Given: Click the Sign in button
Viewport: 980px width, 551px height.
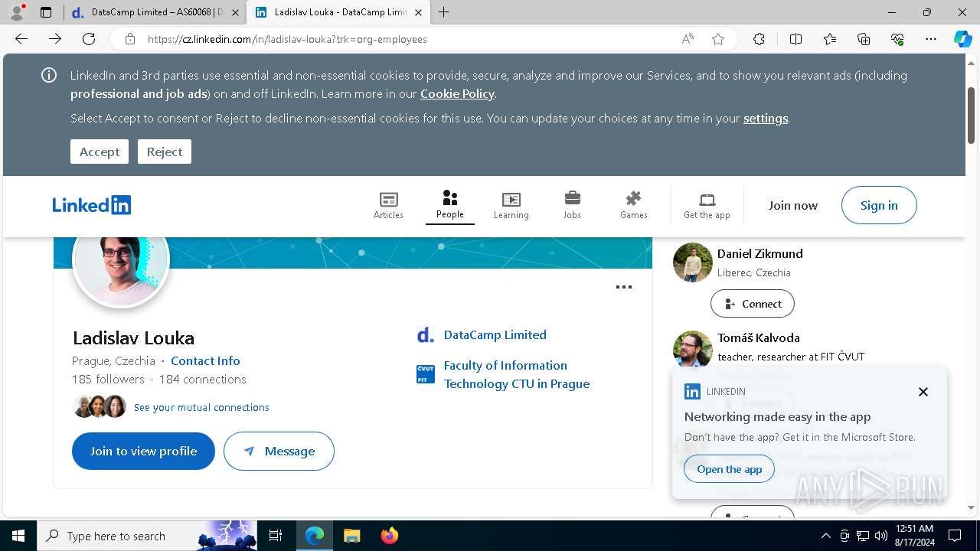Looking at the screenshot, I should coord(879,205).
